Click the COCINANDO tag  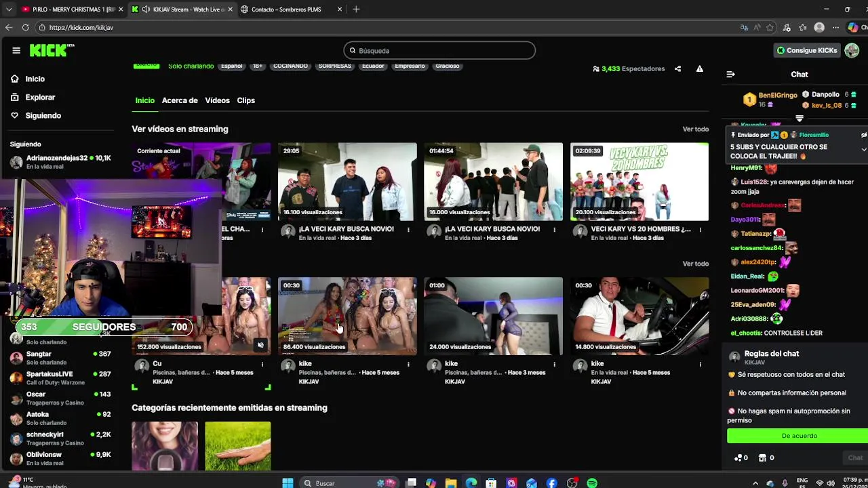(290, 66)
